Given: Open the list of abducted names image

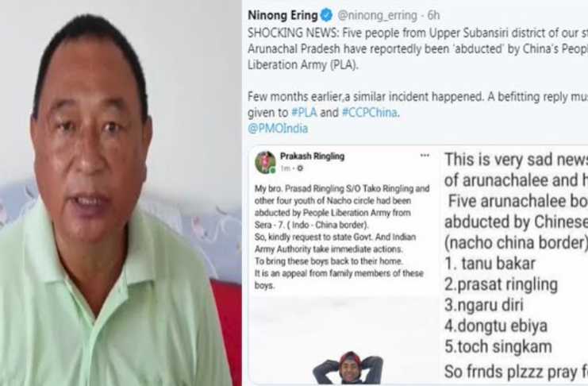Looking at the screenshot, I should (514, 266).
